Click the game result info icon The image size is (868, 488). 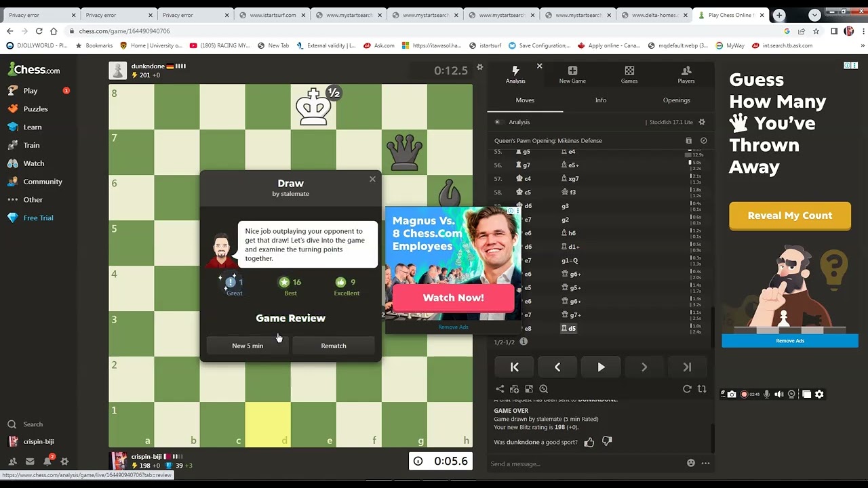coord(523,342)
